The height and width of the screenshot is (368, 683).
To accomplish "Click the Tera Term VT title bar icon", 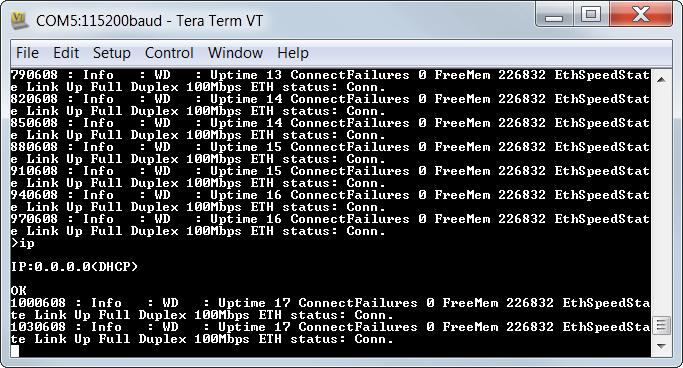I will [x=20, y=20].
